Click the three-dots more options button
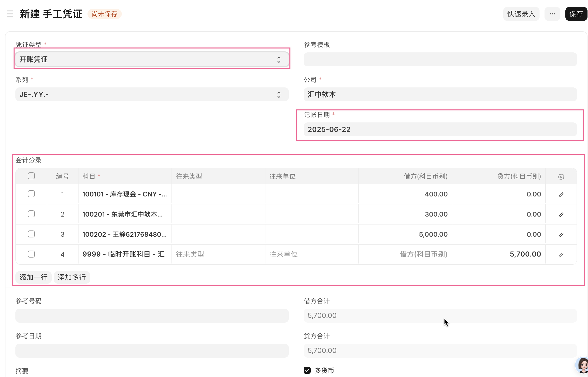The height and width of the screenshot is (377, 588). 552,14
